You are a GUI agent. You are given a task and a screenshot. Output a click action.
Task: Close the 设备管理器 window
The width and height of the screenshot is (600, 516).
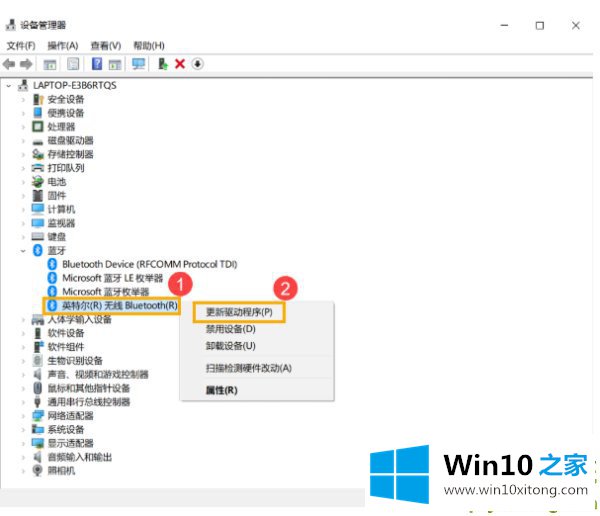tap(576, 25)
